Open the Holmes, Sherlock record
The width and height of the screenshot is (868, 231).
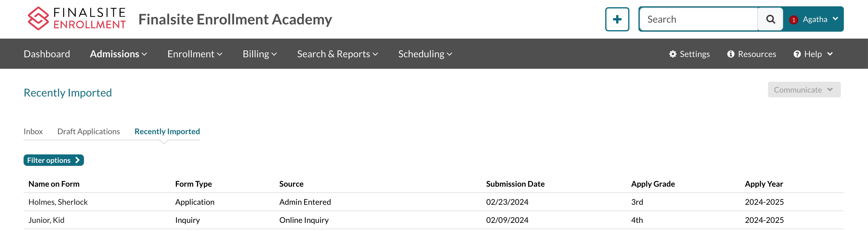coord(58,202)
